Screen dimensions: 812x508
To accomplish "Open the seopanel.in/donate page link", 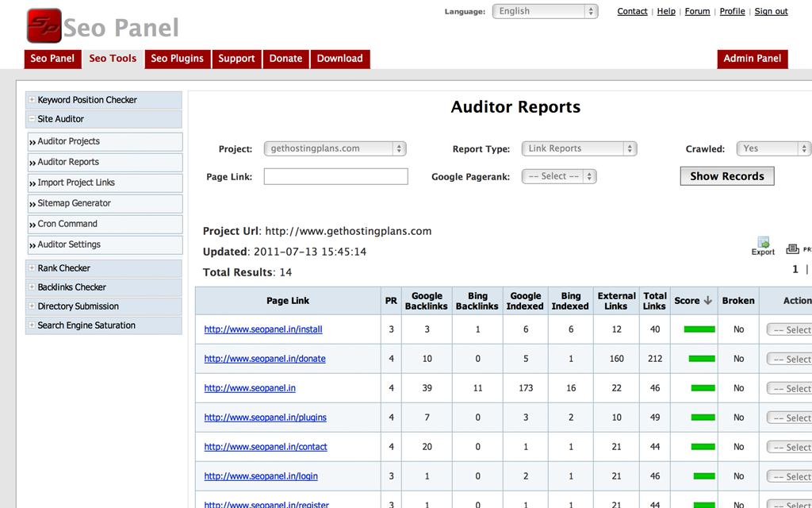I will pos(265,359).
